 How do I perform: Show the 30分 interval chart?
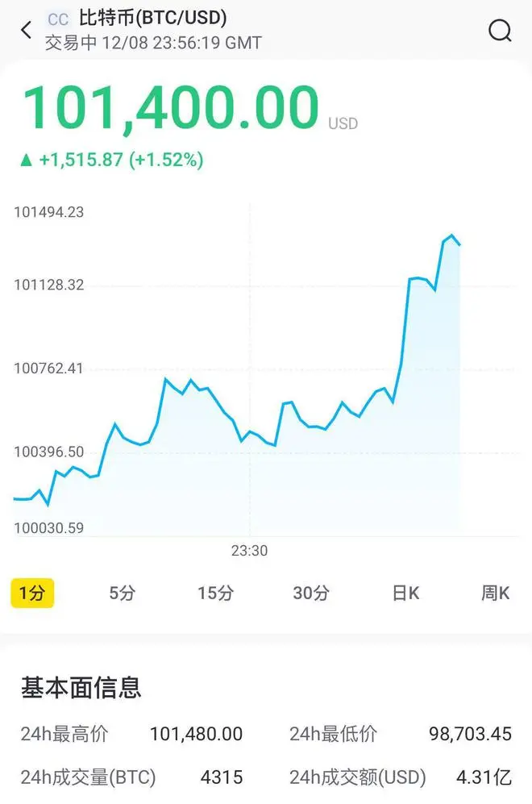tap(311, 594)
